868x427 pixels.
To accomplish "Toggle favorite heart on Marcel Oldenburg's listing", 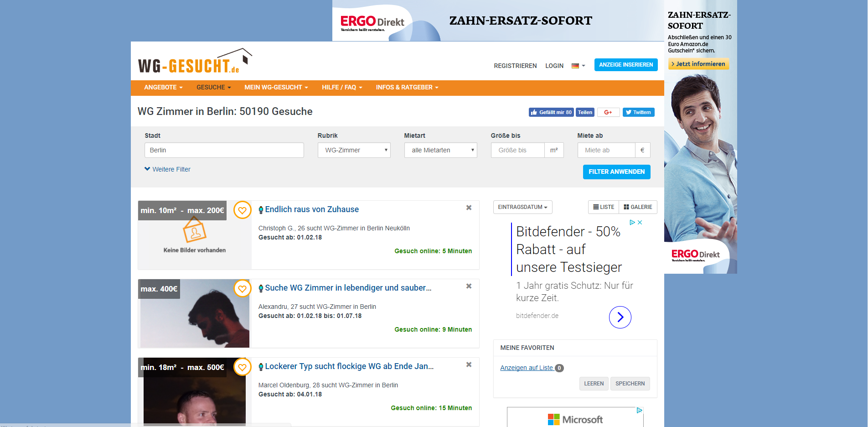I will pos(242,367).
